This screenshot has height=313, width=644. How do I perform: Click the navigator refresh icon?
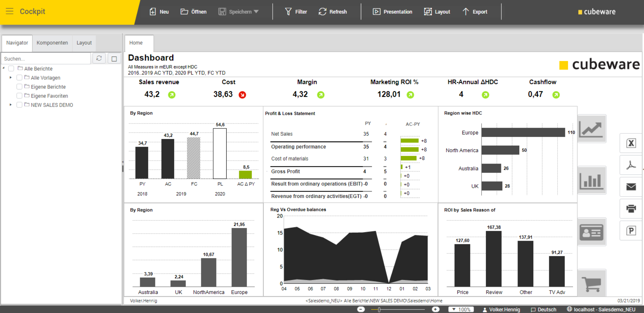click(x=99, y=58)
